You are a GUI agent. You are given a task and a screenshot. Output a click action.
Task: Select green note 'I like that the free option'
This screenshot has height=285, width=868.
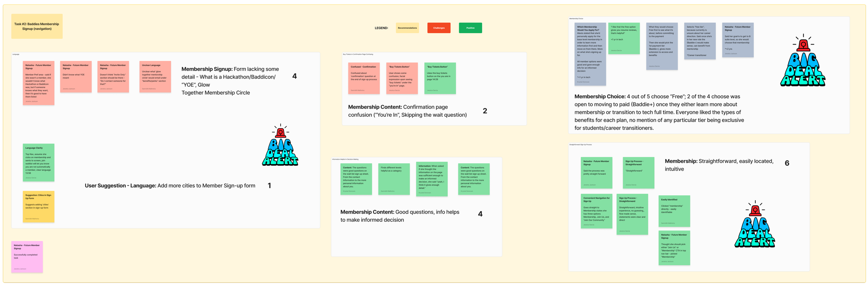click(624, 39)
